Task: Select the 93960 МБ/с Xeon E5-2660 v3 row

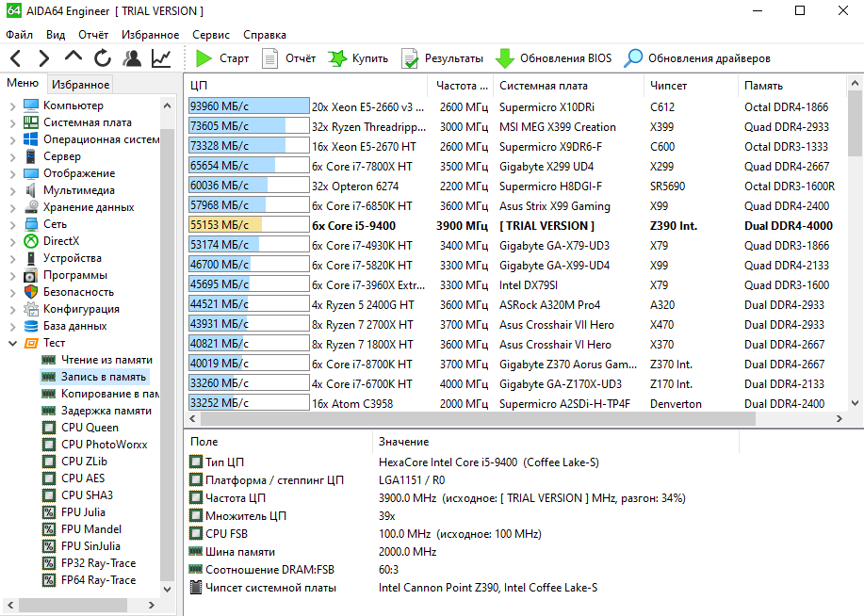Action: click(x=515, y=106)
